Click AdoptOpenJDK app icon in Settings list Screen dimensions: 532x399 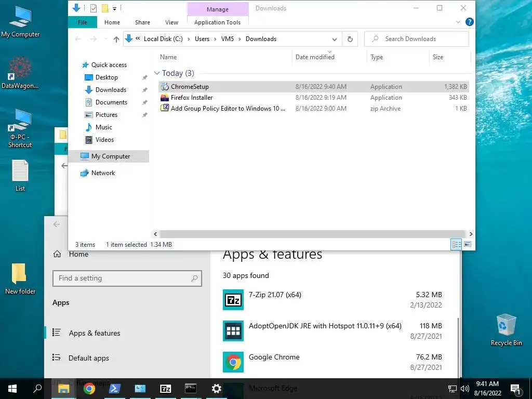(233, 331)
